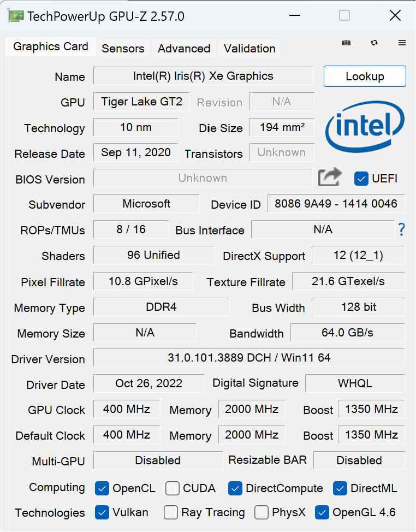
Task: Switch to the Sensors tab
Action: point(123,48)
